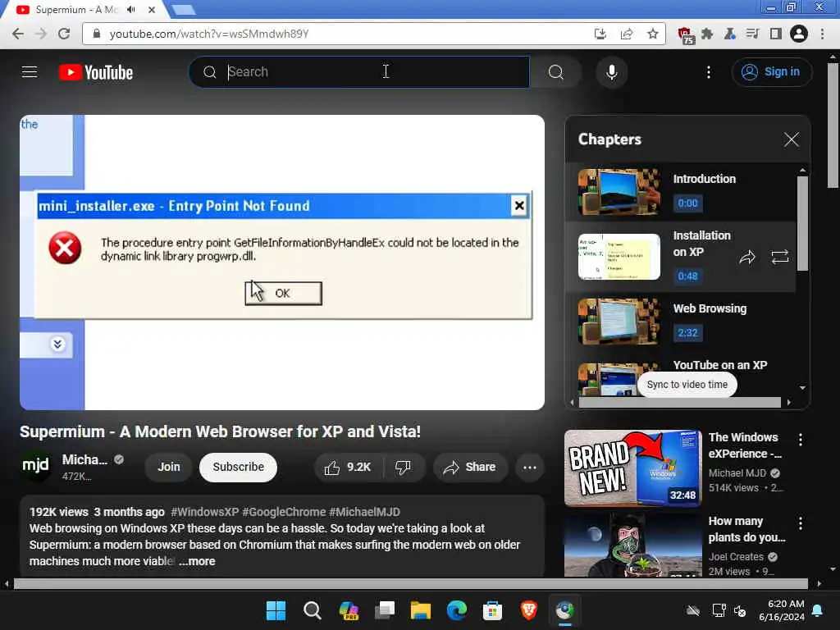Screen dimensions: 840x630
Task: Open the browser three-dot menu
Action: pos(822,34)
